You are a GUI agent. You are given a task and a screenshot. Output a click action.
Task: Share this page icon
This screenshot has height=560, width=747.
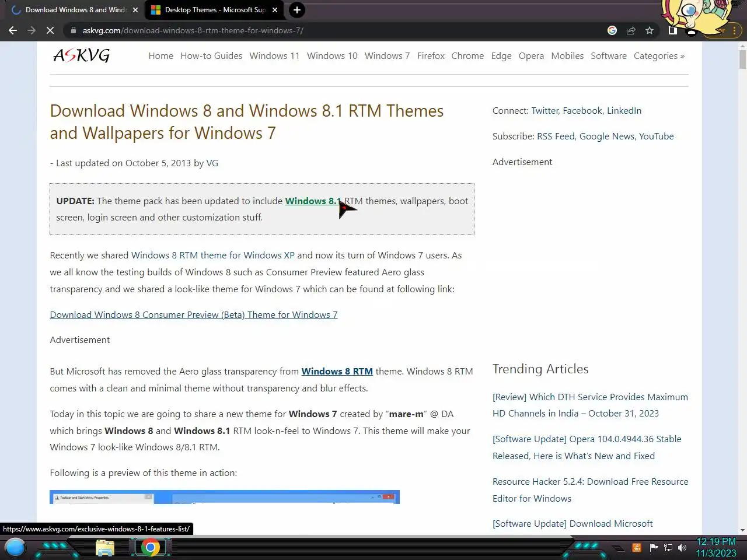click(631, 30)
